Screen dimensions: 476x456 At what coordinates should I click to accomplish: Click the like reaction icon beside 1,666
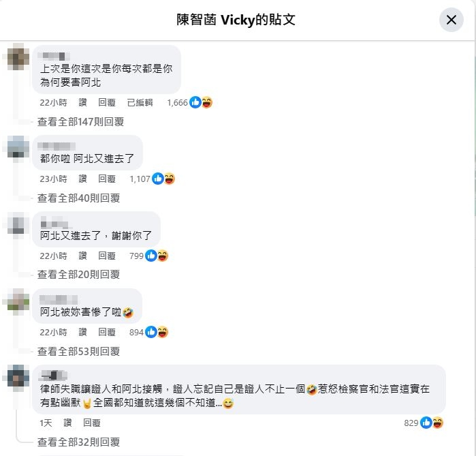click(195, 102)
